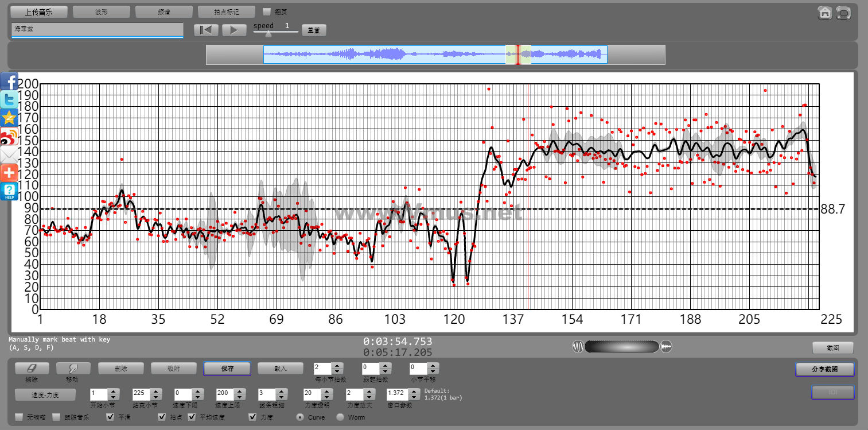The width and height of the screenshot is (868, 430).
Task: Switch to the 波形 waveform view
Action: pos(102,12)
